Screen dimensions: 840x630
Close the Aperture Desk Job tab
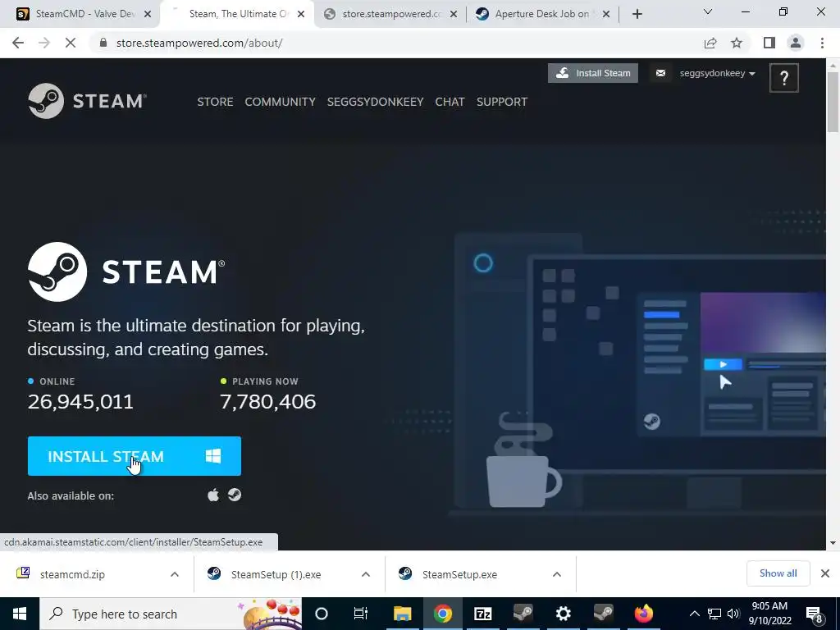(606, 14)
